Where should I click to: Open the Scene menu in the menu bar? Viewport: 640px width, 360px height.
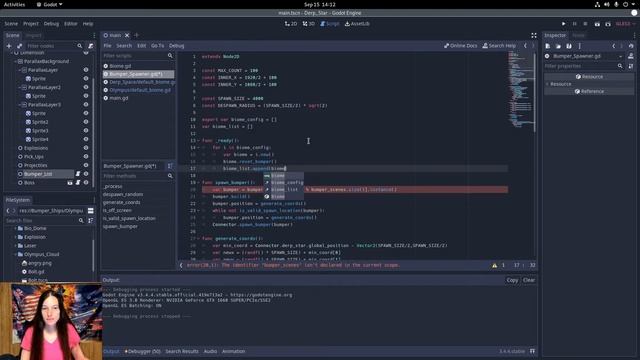pos(11,24)
